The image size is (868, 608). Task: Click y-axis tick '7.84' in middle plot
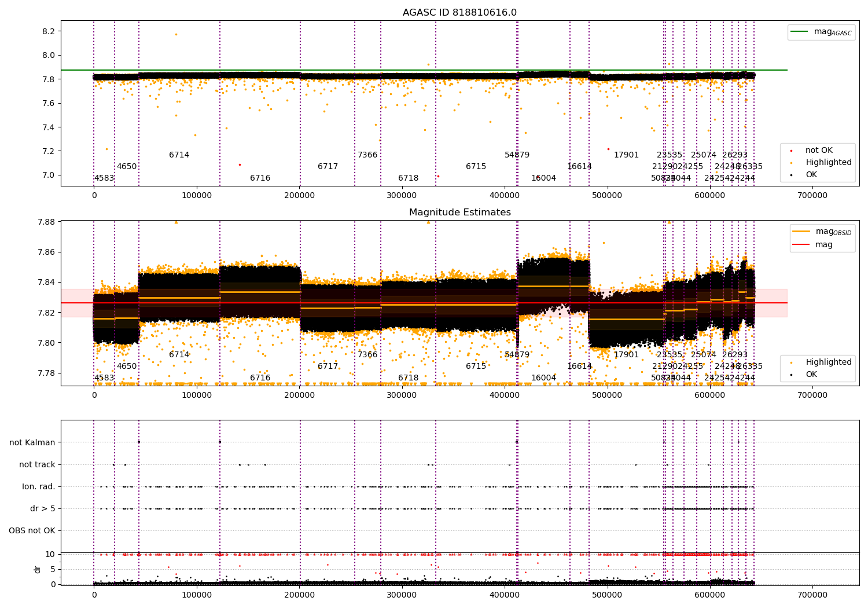coord(46,283)
